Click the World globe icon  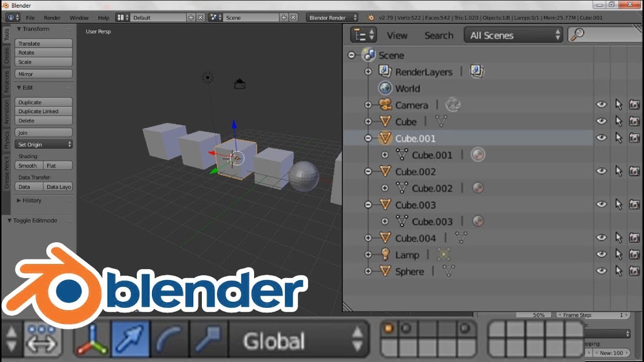385,88
